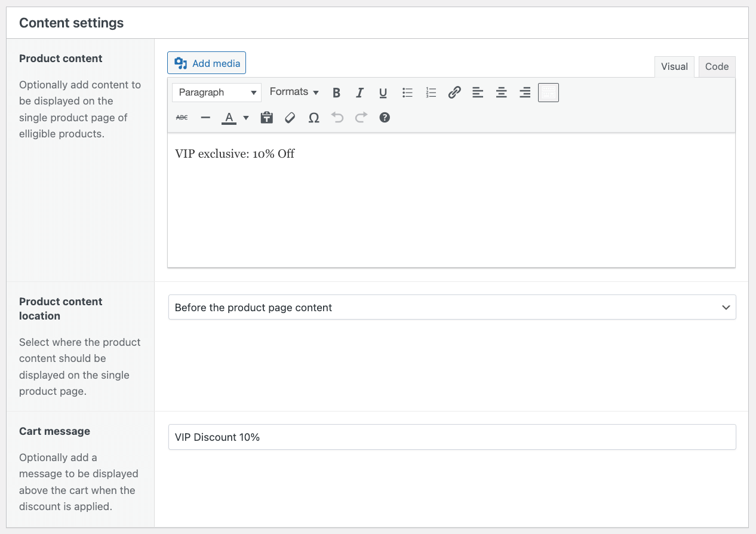Apply strikethrough formatting

[182, 117]
